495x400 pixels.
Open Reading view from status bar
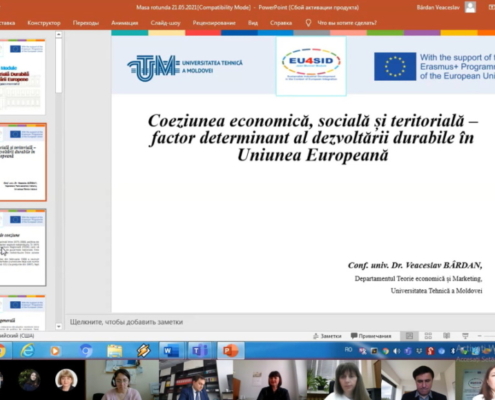click(447, 336)
